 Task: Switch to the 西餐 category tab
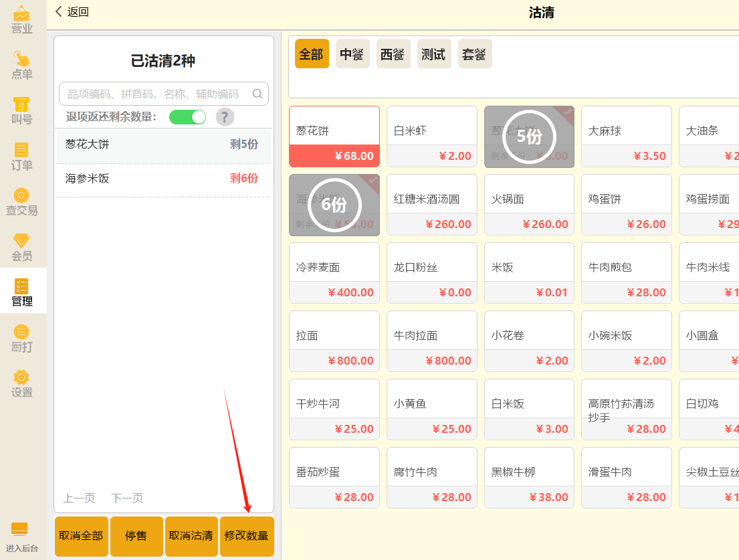point(393,54)
